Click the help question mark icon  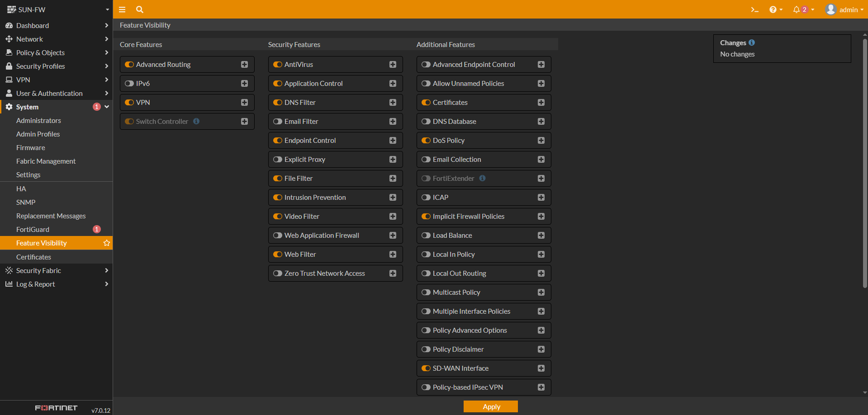773,9
